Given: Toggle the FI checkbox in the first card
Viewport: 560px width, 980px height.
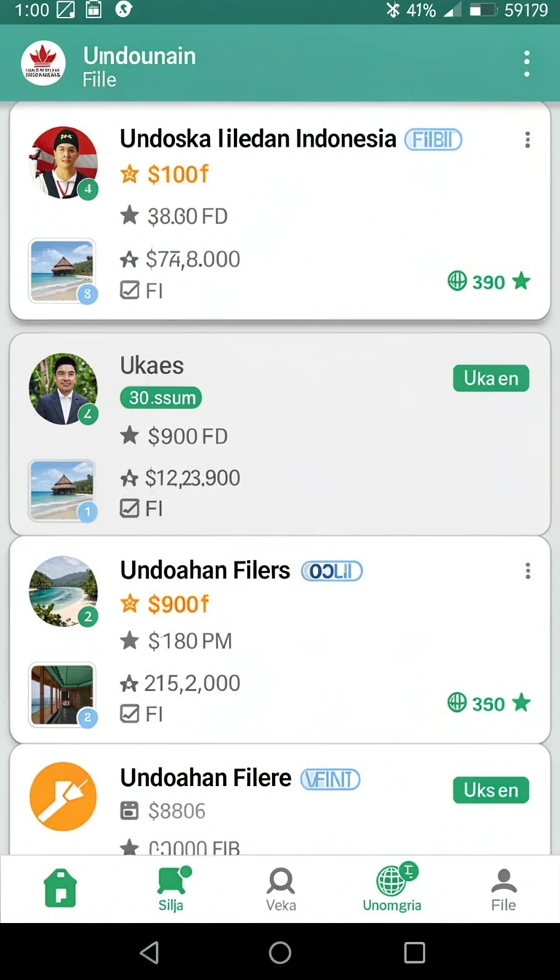Looking at the screenshot, I should [x=130, y=290].
